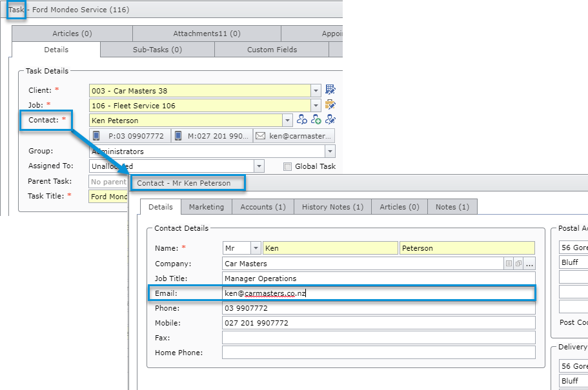Open the Articles (0) tab in Task window
The height and width of the screenshot is (390, 588).
tap(72, 34)
